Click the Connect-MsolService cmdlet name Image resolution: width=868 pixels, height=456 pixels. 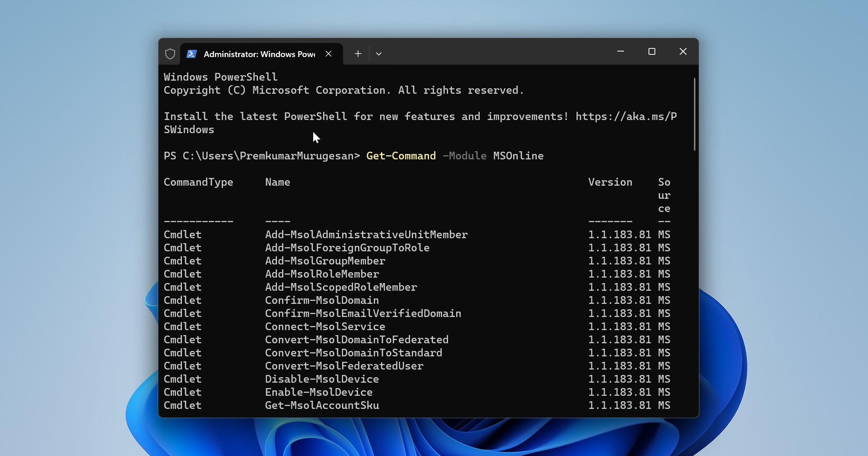[x=325, y=326]
